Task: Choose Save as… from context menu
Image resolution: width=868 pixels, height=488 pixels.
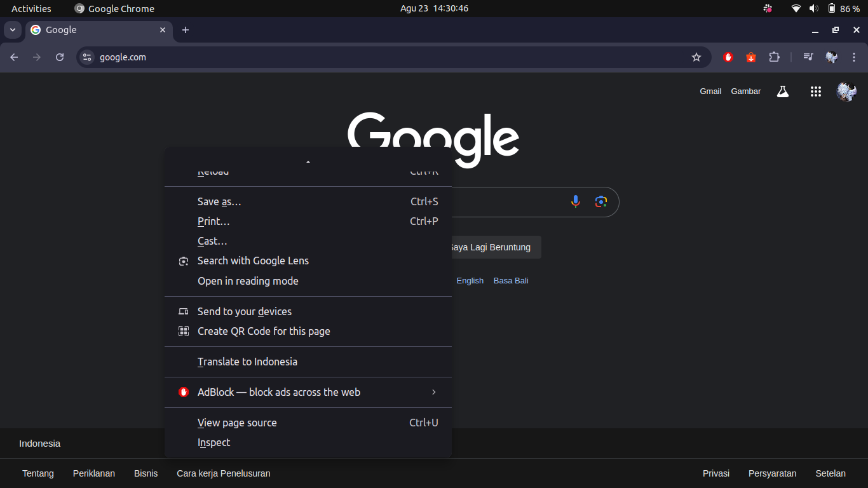Action: pyautogui.click(x=308, y=201)
